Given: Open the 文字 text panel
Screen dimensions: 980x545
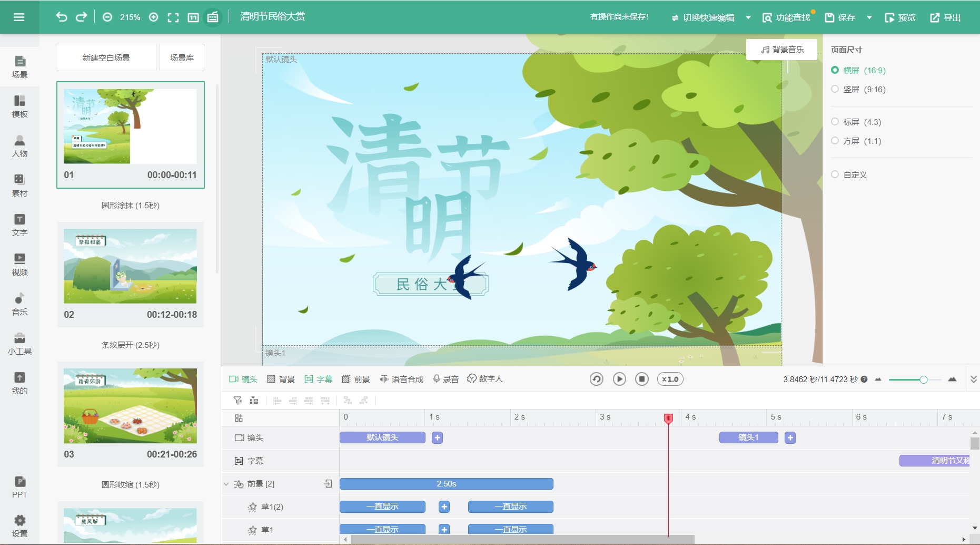Looking at the screenshot, I should click(x=19, y=225).
